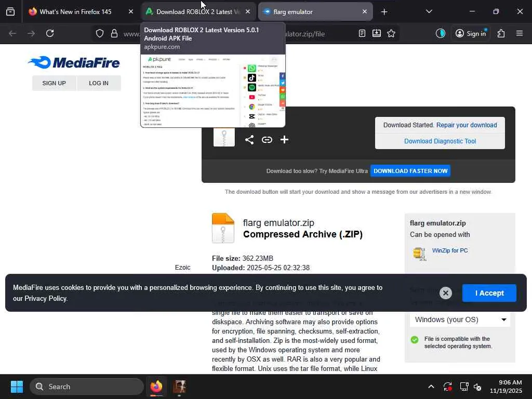The image size is (532, 399).
Task: Open Firefox application hamburger menu
Action: [520, 33]
